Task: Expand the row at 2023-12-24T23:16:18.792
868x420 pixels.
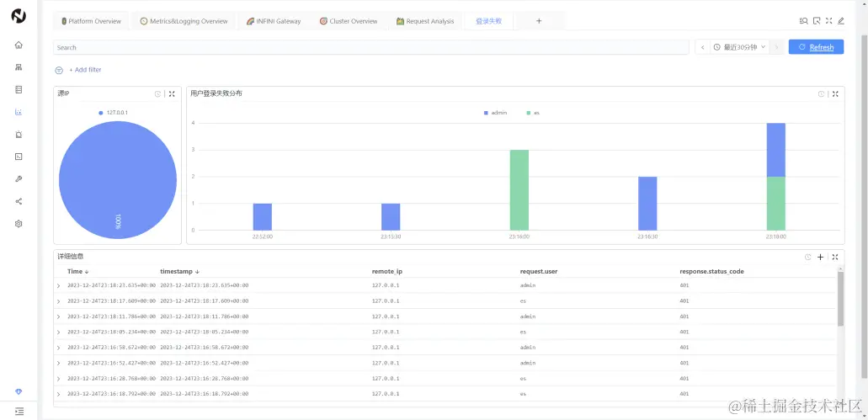Action: tap(59, 394)
